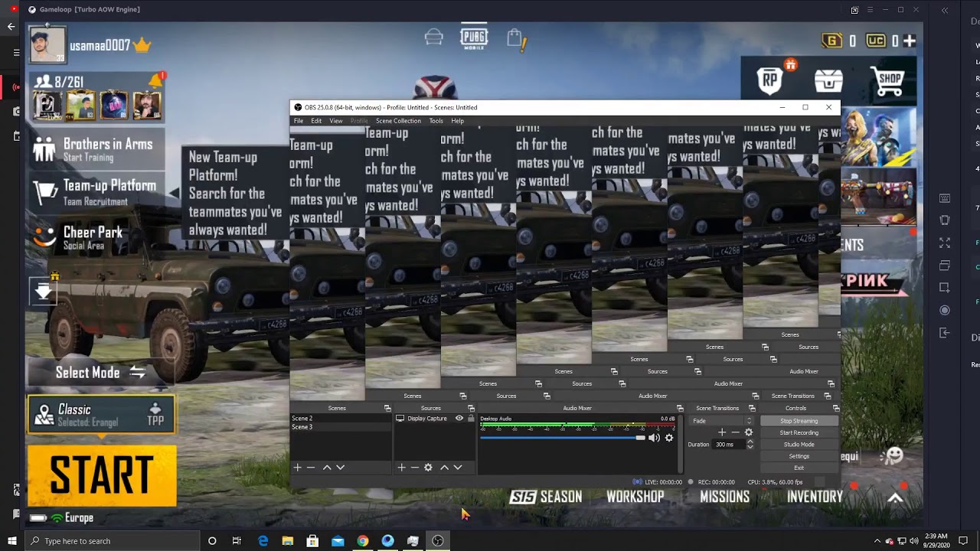
Task: Collapse Gameloop side panel double chevron
Action: (944, 10)
